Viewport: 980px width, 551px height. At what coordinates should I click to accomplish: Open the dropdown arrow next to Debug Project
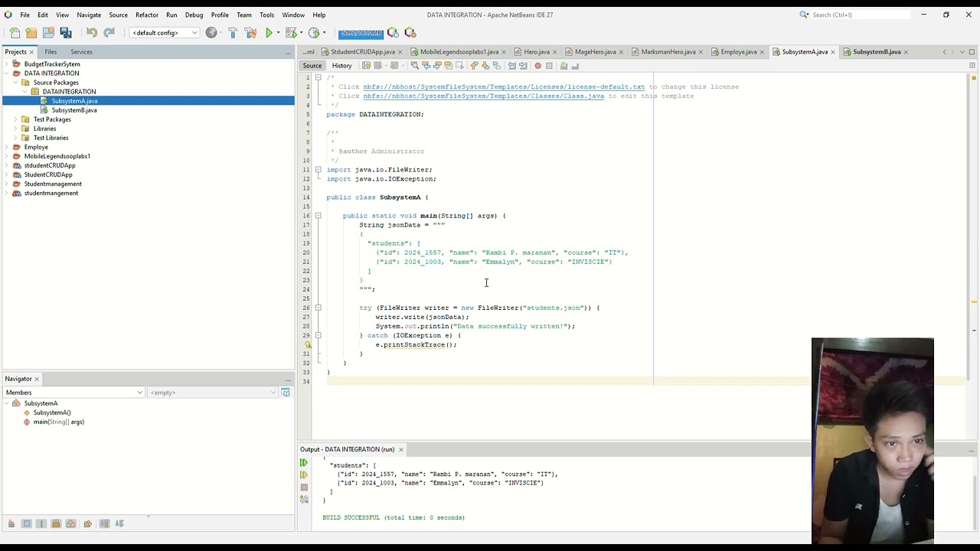pos(300,33)
